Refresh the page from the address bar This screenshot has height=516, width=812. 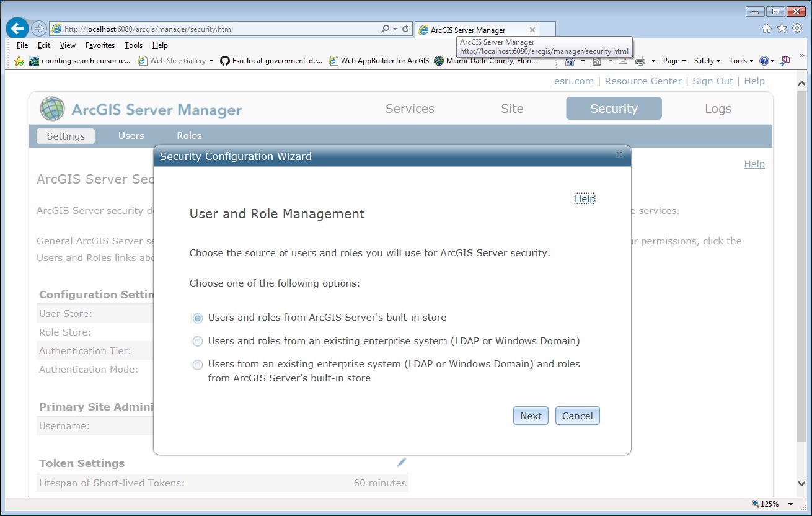(405, 29)
